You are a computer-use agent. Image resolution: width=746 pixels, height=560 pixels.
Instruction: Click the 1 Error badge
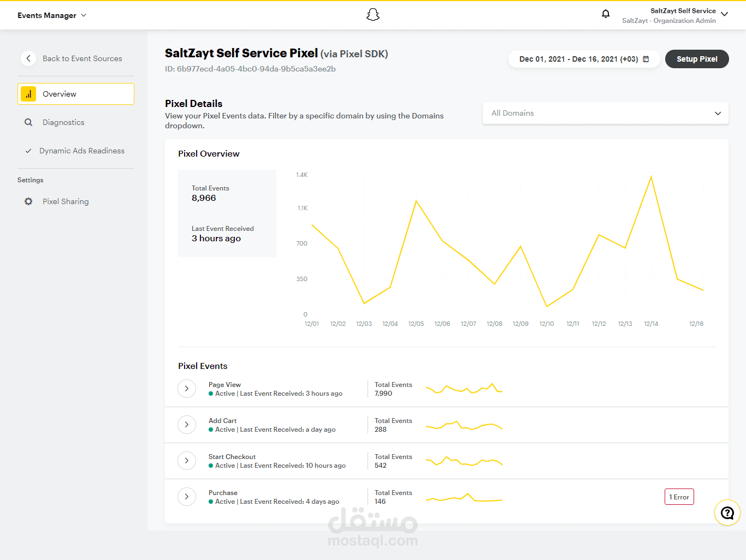coord(679,497)
